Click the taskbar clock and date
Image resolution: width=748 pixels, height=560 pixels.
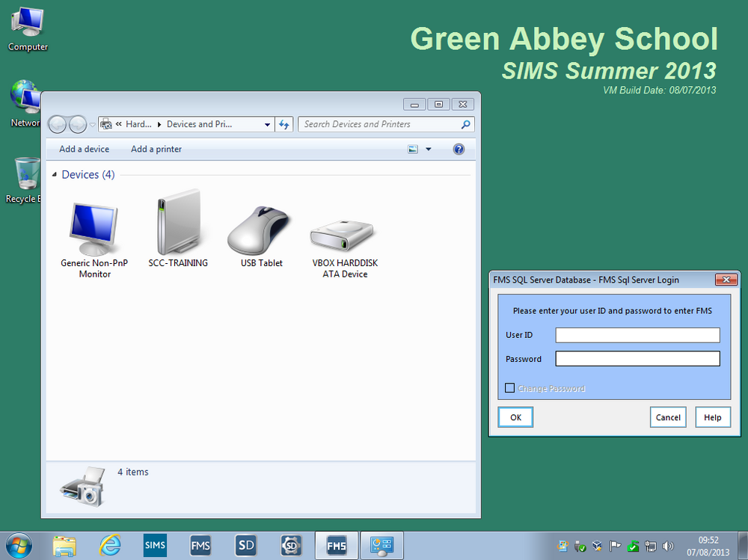coord(708,546)
